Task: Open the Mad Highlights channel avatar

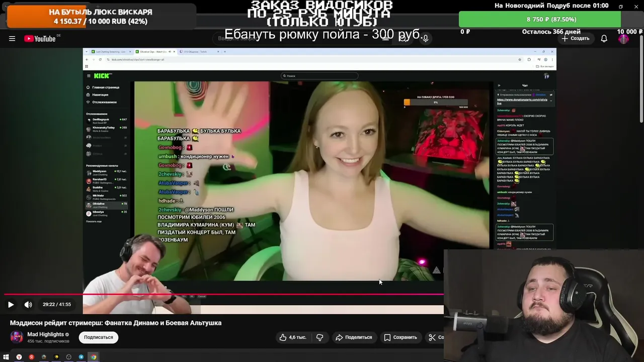Action: (x=17, y=337)
